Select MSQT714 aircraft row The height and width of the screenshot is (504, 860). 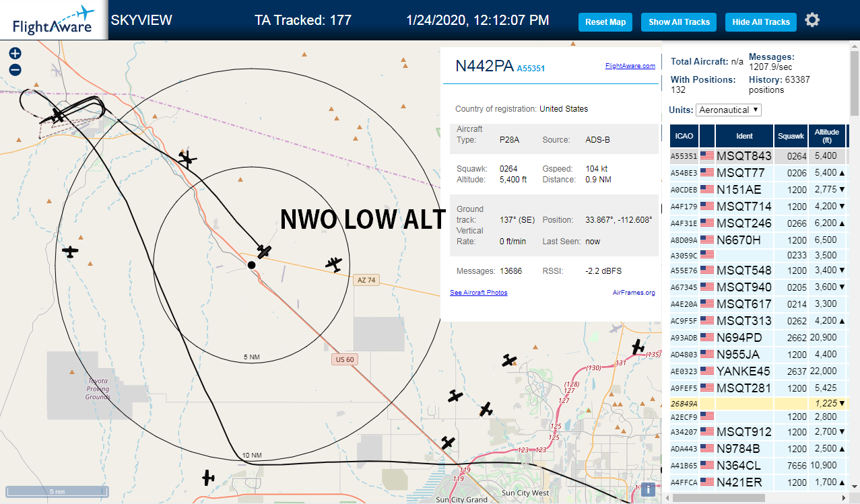[x=759, y=206]
